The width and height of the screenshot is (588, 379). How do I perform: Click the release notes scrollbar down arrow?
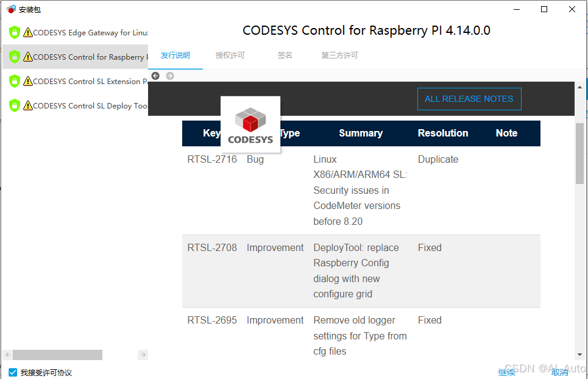[x=579, y=354]
